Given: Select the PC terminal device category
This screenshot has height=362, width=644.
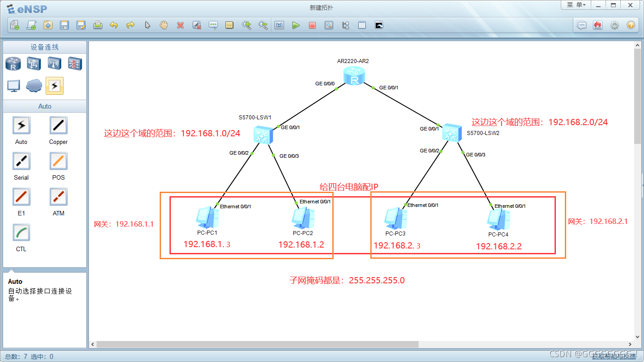Looking at the screenshot, I should pyautogui.click(x=13, y=86).
